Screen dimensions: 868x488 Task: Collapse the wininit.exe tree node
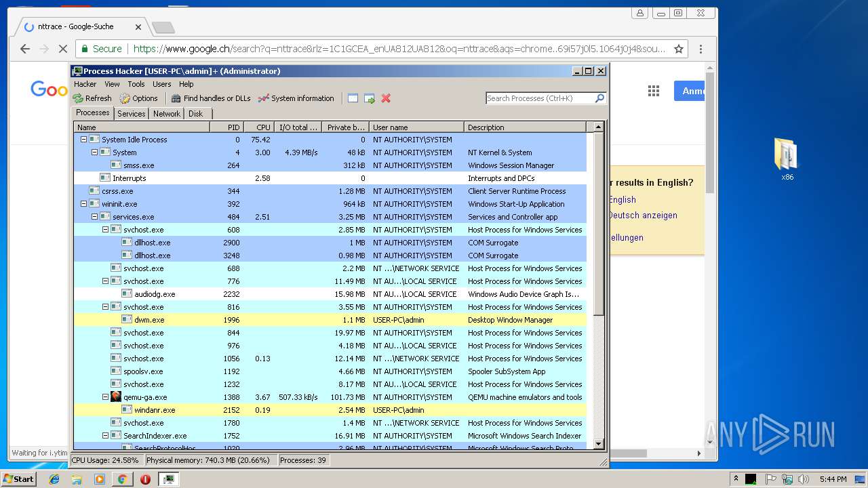click(x=84, y=204)
